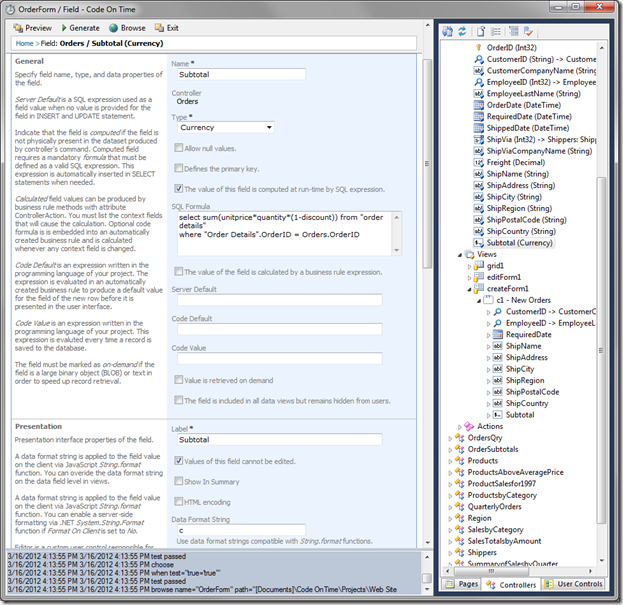Viewport: 623px width, 605px height.
Task: Toggle the Defines the primary key checkbox
Action: (178, 168)
